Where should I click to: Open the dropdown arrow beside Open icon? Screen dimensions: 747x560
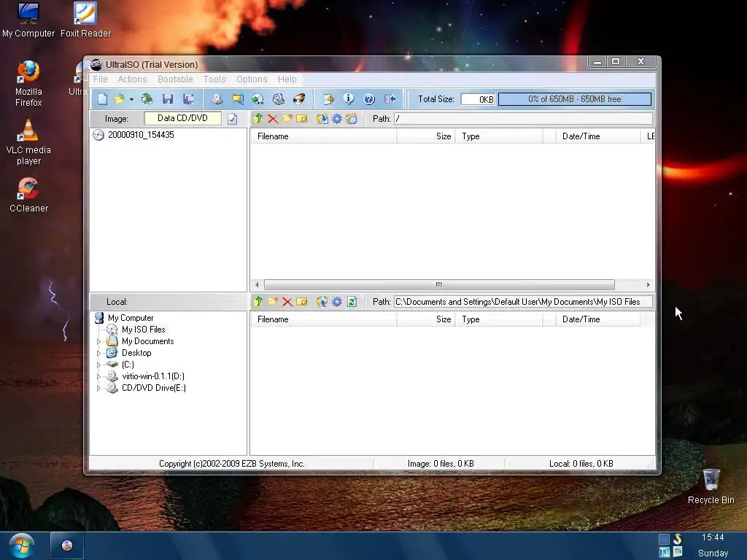click(x=131, y=99)
